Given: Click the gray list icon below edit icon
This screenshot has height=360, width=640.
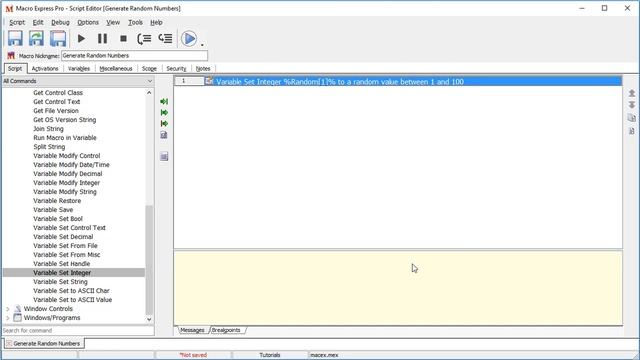Looking at the screenshot, I should click(164, 156).
